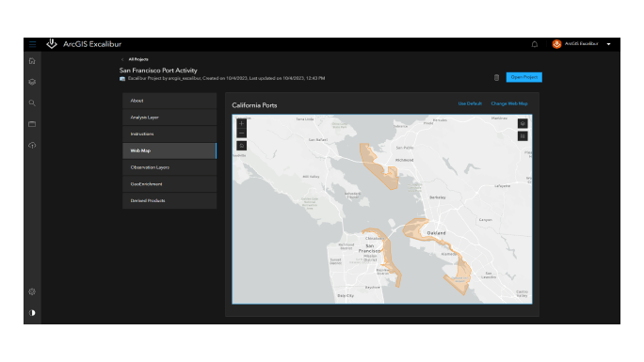The height and width of the screenshot is (362, 644).
Task: Toggle the light/dark theme contrast icon
Action: pos(32,313)
